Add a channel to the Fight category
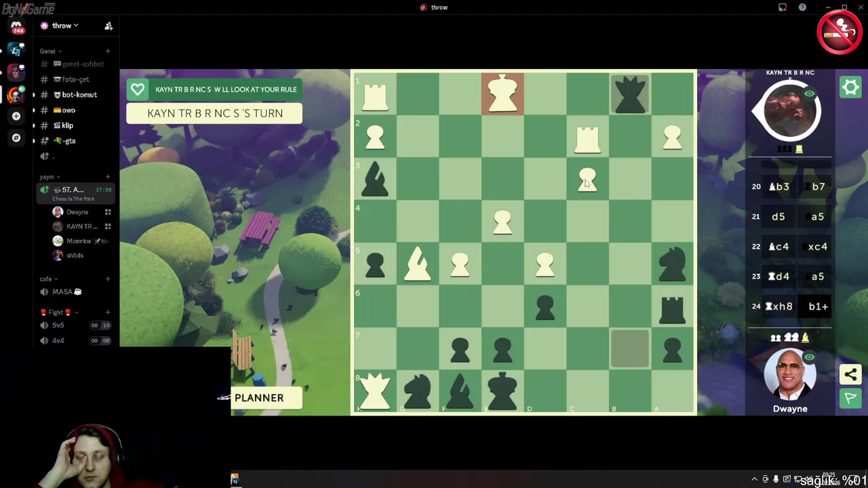This screenshot has width=868, height=488. point(108,312)
